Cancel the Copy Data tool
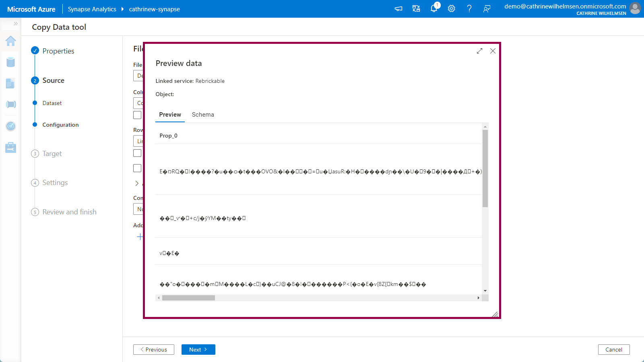The image size is (644, 362). 613,350
